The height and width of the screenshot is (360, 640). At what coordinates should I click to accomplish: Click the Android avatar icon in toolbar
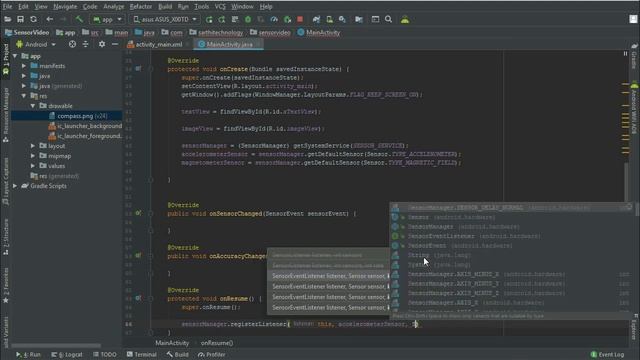click(405, 19)
